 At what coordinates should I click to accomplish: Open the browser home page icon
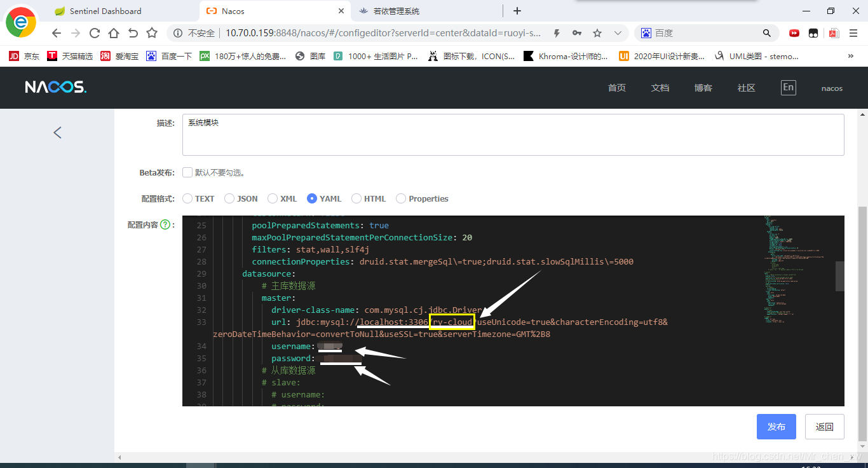point(114,33)
